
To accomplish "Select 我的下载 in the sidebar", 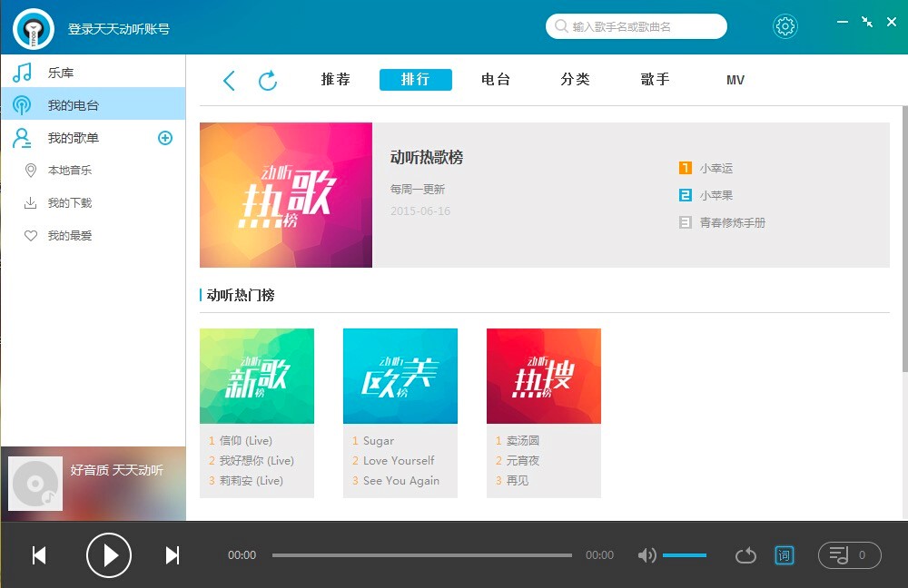I will tap(70, 203).
